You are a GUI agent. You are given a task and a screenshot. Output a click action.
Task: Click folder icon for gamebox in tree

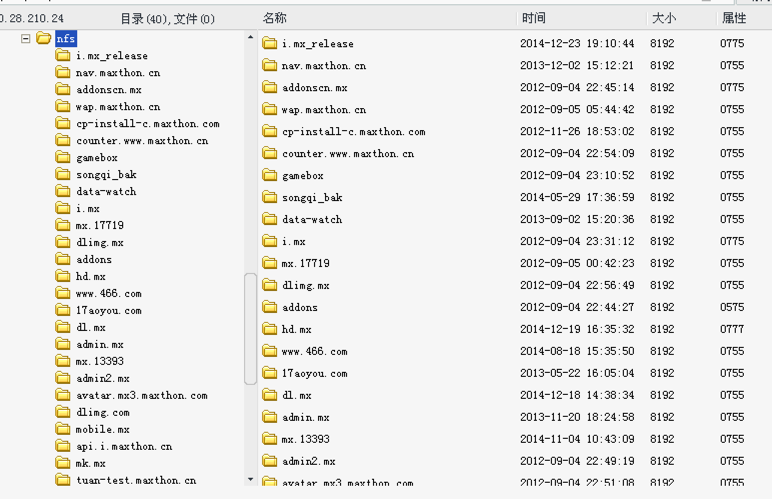(63, 157)
